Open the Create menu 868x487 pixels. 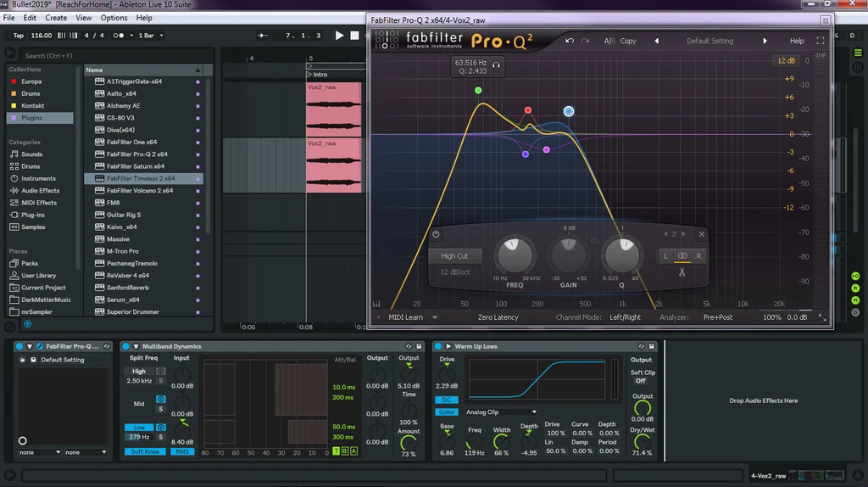coord(56,18)
